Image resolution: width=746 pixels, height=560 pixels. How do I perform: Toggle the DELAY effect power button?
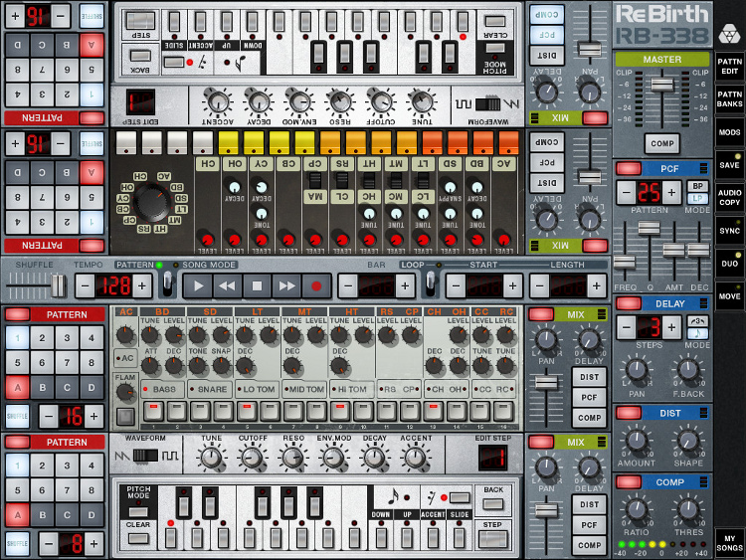click(628, 303)
